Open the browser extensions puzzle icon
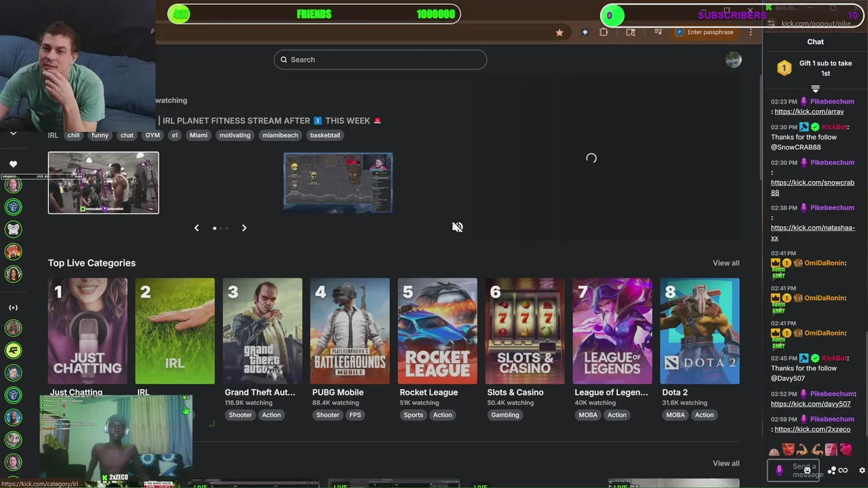Image resolution: width=868 pixels, height=488 pixels. pyautogui.click(x=604, y=33)
